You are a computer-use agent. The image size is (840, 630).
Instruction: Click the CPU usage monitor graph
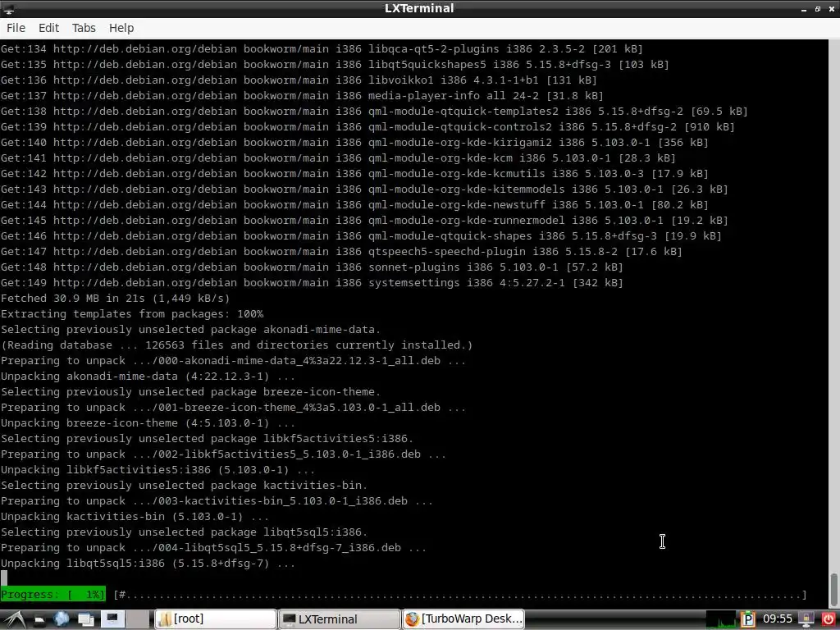point(721,619)
